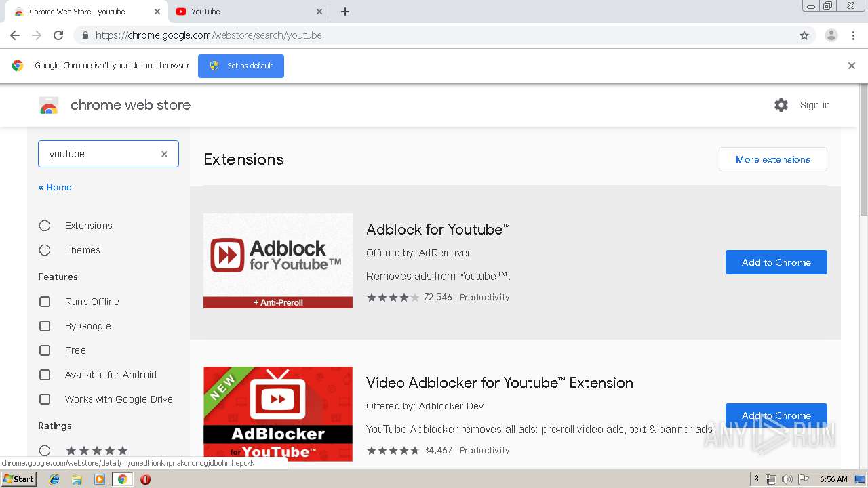
Task: Click the action center flag icon
Action: (803, 479)
